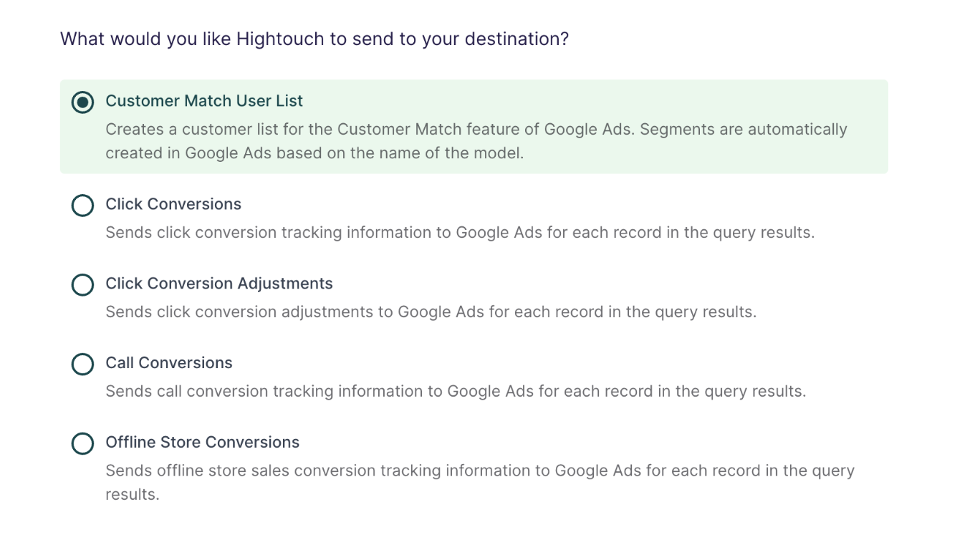Choose the Click Conversion Adjustments option
This screenshot has width=980, height=540.
coord(82,284)
